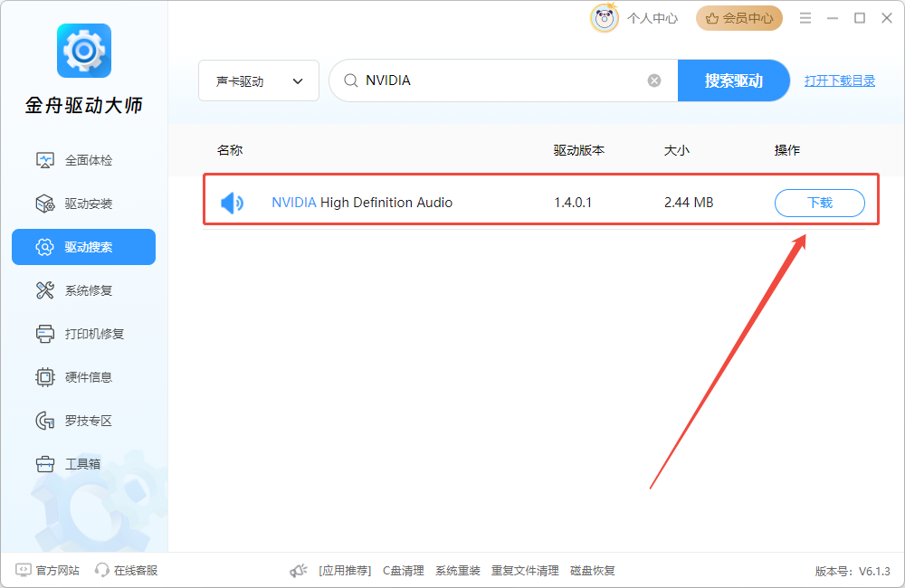Click the 官方网站 monitor icon
Image resolution: width=905 pixels, height=588 pixels.
tap(24, 570)
